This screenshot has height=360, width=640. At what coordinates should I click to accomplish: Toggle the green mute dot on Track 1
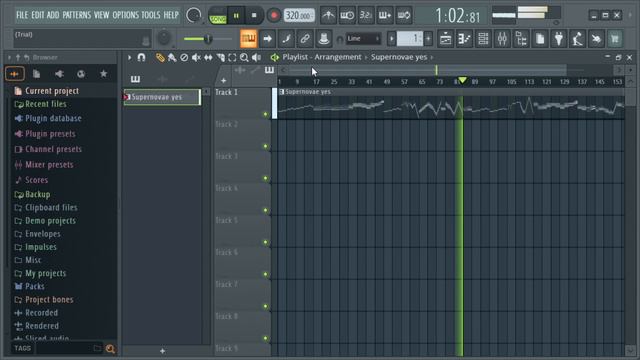[x=265, y=114]
